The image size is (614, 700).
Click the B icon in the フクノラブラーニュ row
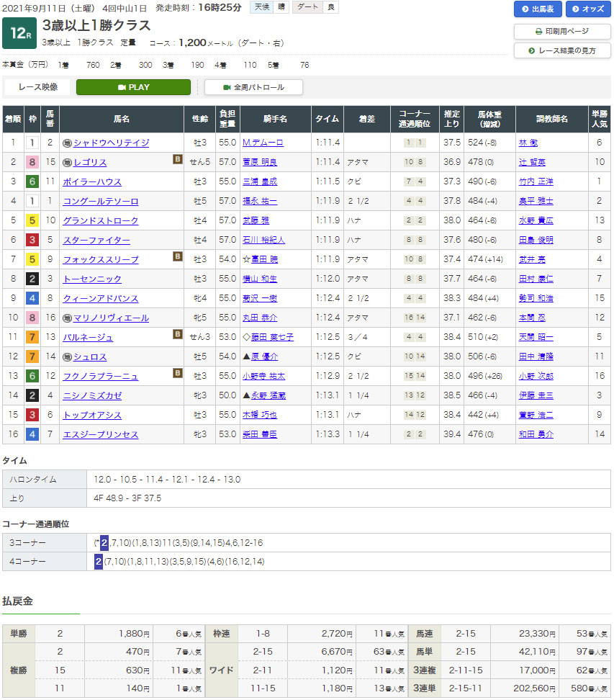(177, 373)
